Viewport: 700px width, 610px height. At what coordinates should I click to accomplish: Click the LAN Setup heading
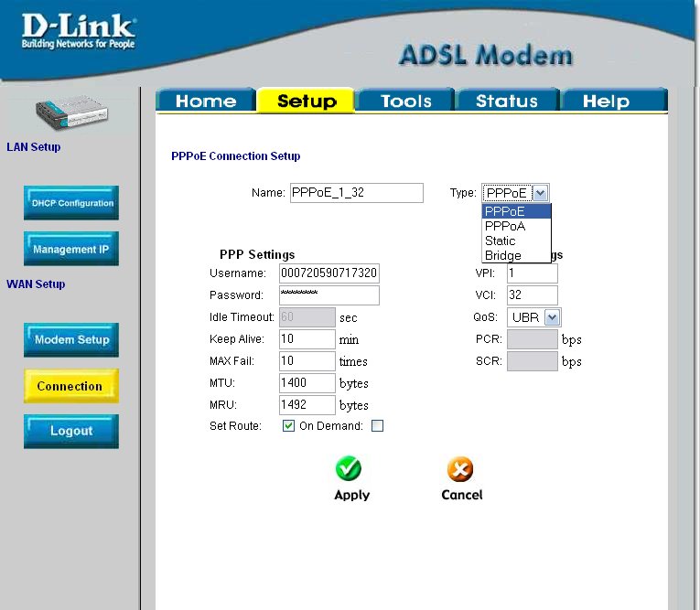34,147
